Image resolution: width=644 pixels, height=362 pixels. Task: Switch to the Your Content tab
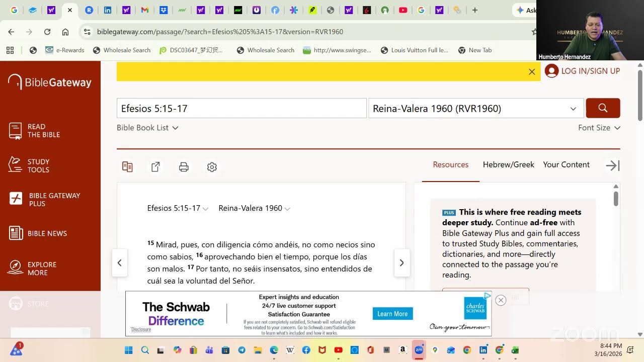[x=567, y=164]
